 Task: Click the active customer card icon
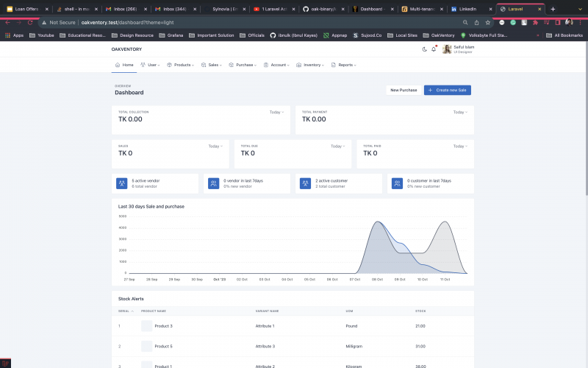click(x=305, y=183)
